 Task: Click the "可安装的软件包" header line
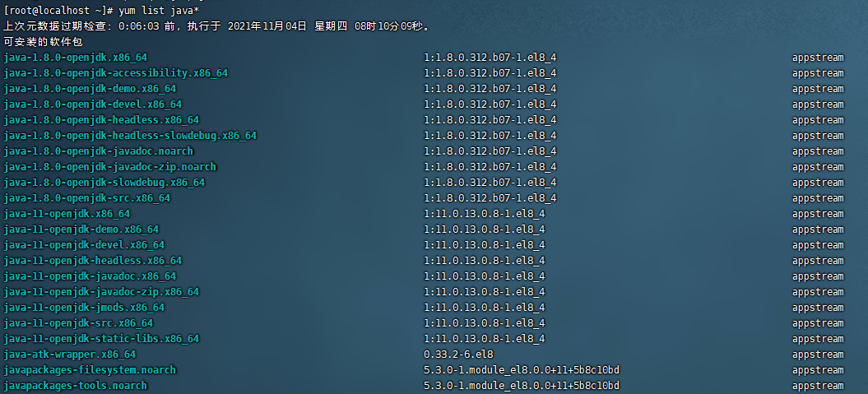[x=43, y=41]
